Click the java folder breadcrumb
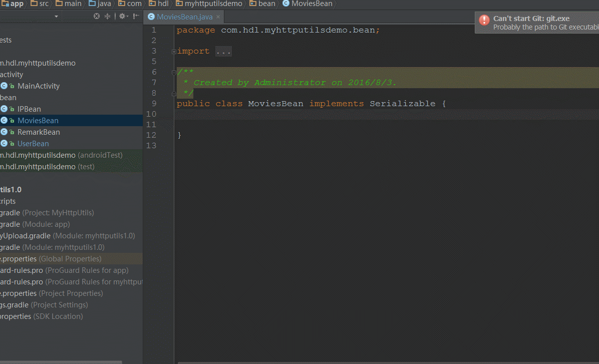This screenshot has height=364, width=599. pyautogui.click(x=104, y=4)
